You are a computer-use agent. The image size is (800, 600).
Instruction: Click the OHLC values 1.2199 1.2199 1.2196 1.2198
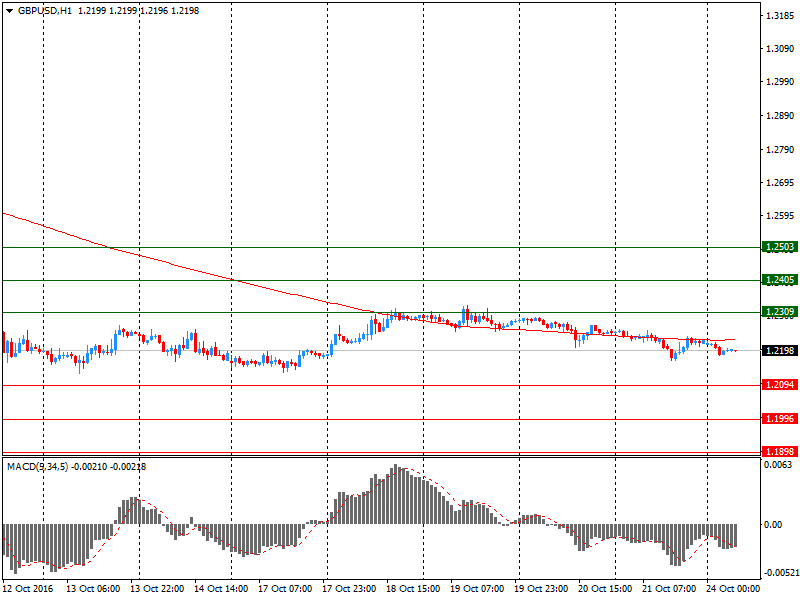click(x=138, y=11)
